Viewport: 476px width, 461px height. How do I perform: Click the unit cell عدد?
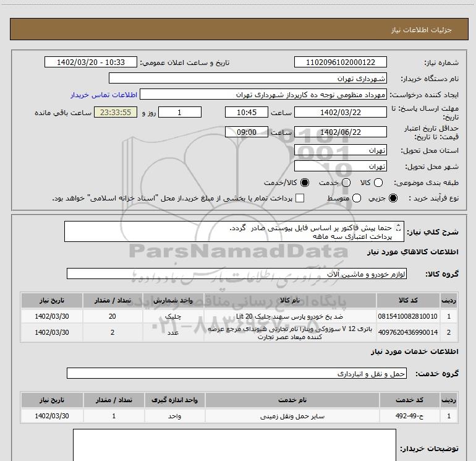coord(173,332)
